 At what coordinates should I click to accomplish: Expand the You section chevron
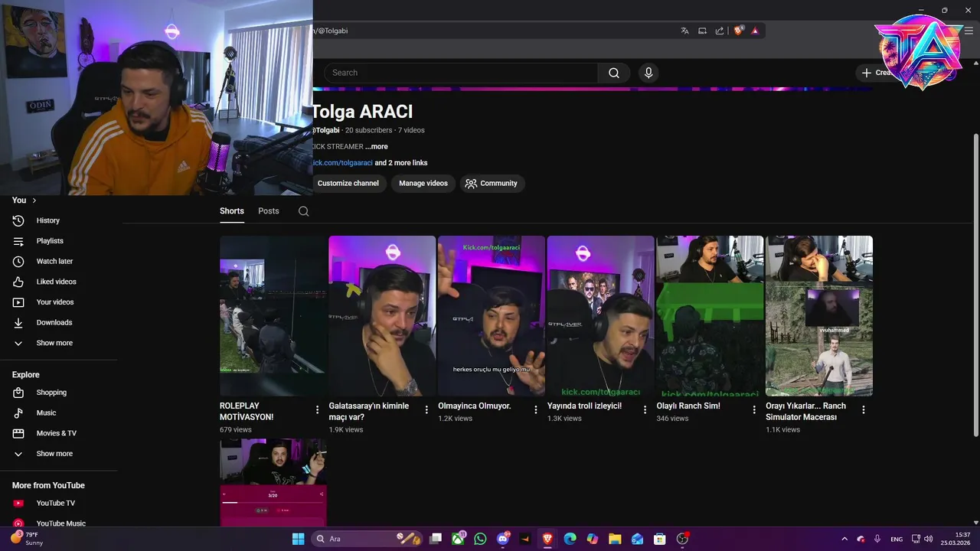click(34, 201)
